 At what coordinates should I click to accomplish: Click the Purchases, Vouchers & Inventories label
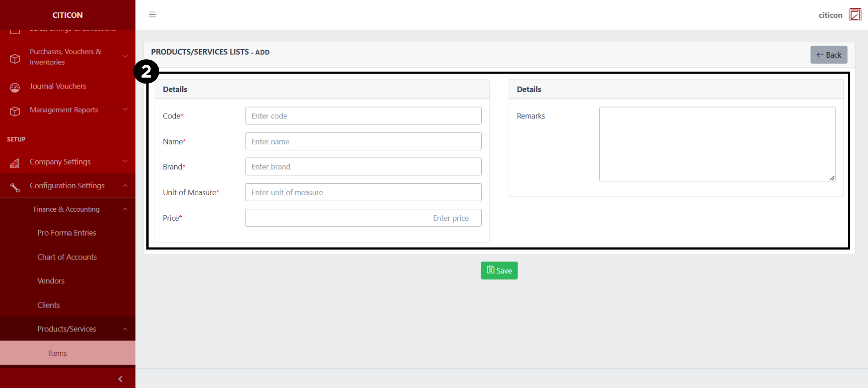[66, 57]
